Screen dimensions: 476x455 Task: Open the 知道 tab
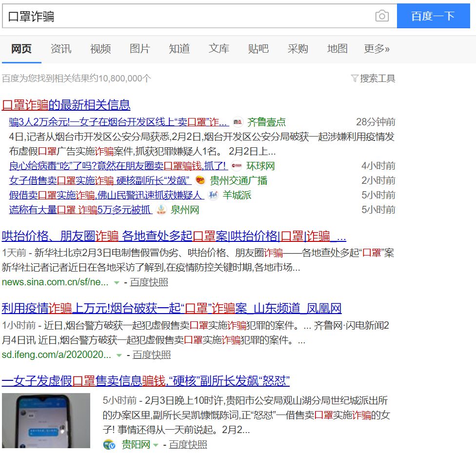click(179, 49)
